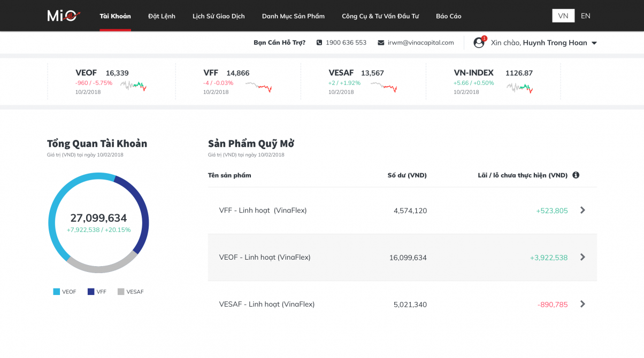Click the VEOF mini sparkline chart

pos(133,85)
